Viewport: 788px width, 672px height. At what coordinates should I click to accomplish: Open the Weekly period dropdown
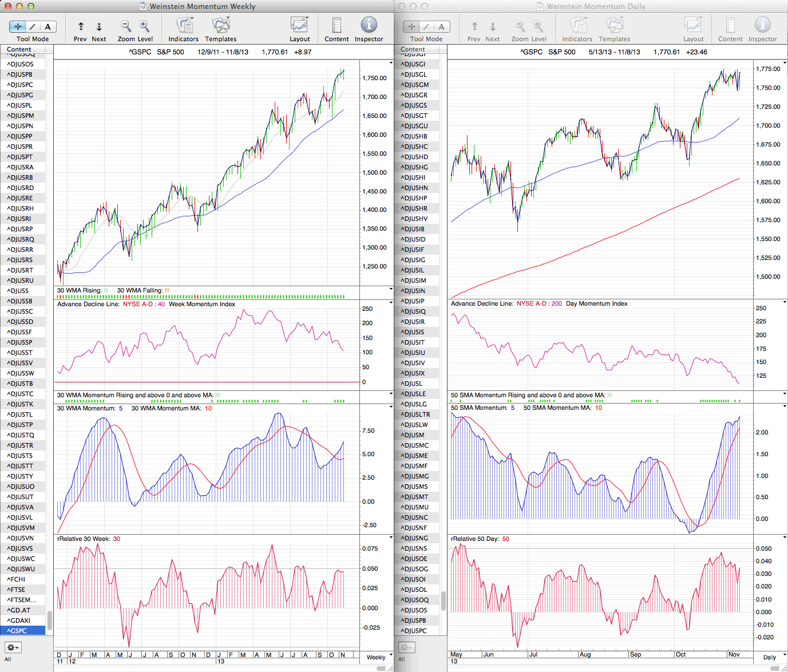[379, 657]
